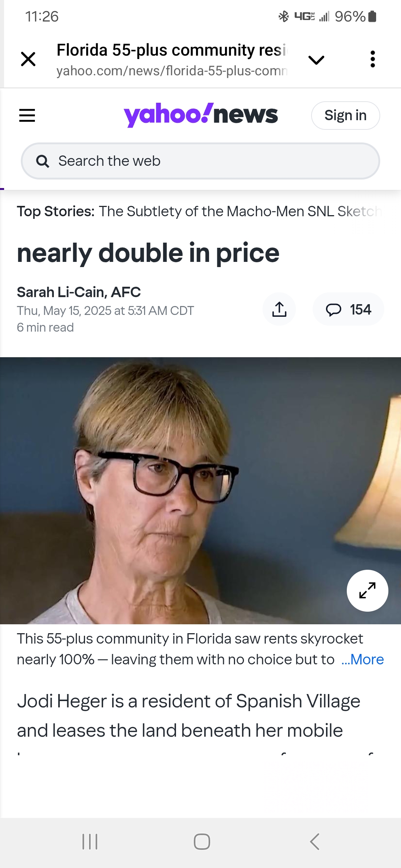
Task: Expand the article image fullscreen
Action: pos(368,591)
